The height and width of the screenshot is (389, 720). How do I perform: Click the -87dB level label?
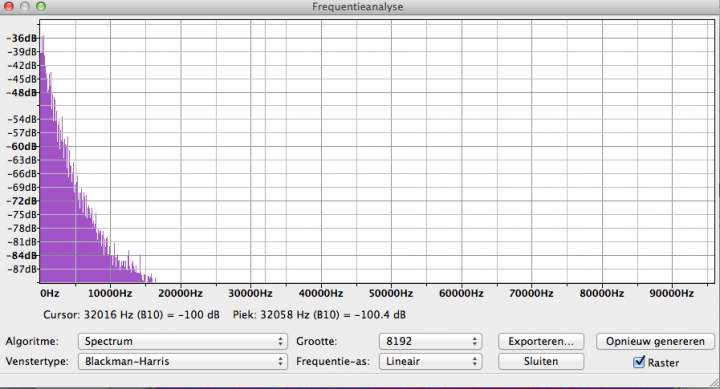coord(22,269)
